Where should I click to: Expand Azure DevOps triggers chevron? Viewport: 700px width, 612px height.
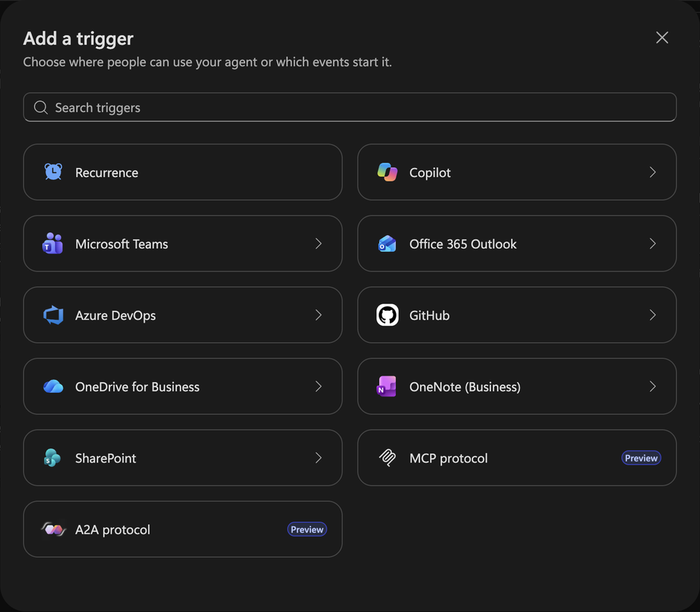pos(318,315)
